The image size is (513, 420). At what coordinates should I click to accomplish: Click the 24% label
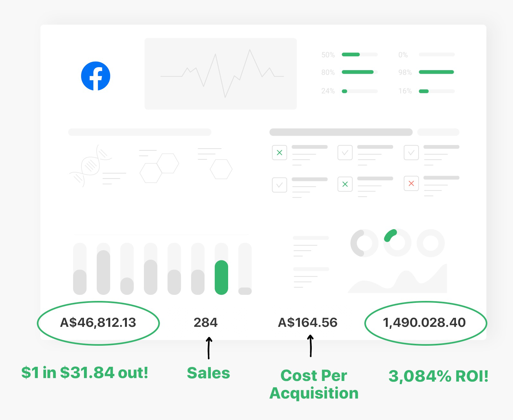pos(328,91)
